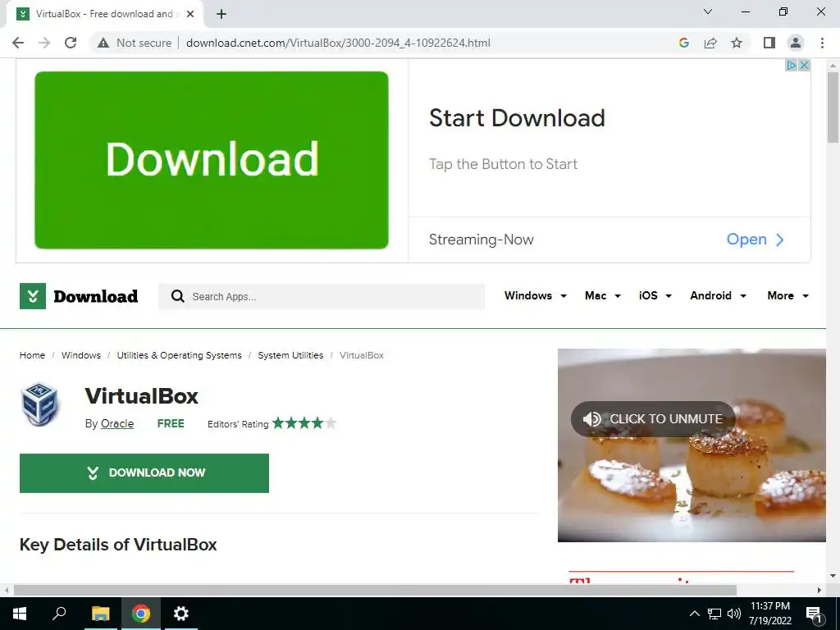Click the big green Download ad button
This screenshot has height=630, width=840.
pyautogui.click(x=212, y=160)
